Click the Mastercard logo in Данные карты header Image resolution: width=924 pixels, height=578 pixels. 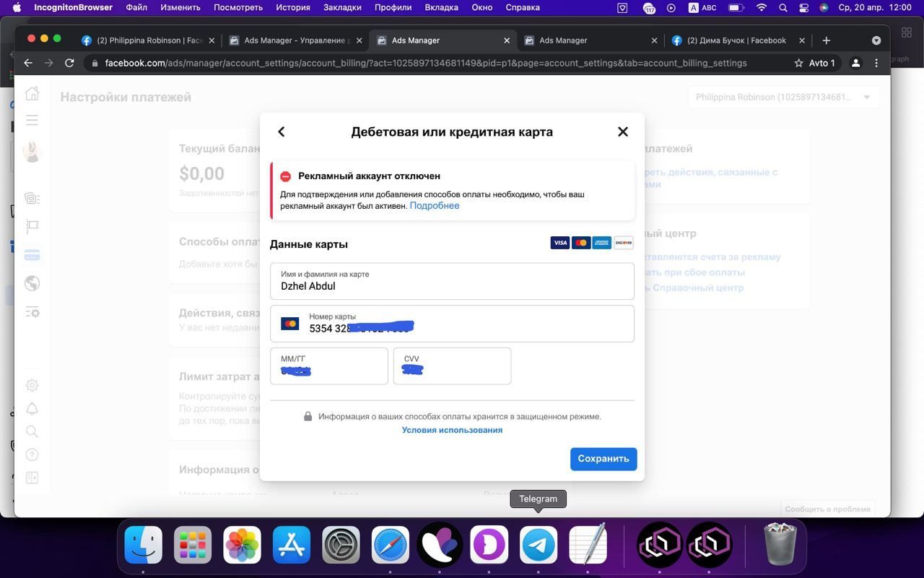tap(581, 243)
